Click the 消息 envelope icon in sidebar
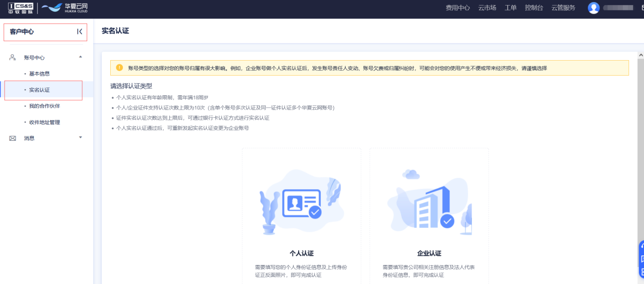 tap(13, 138)
